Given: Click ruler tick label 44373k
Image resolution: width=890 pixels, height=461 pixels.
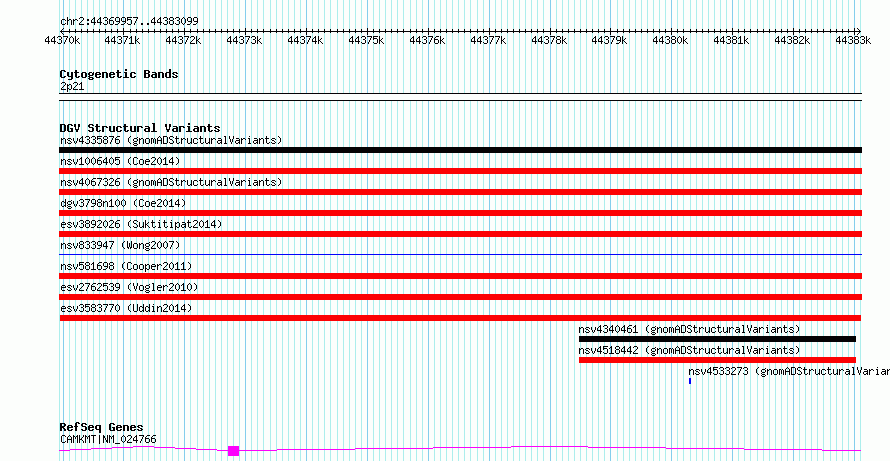Looking at the screenshot, I should [245, 40].
